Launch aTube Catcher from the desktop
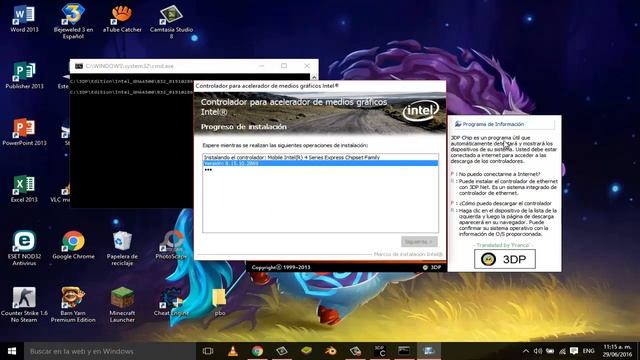This screenshot has width=640, height=360. pyautogui.click(x=122, y=18)
